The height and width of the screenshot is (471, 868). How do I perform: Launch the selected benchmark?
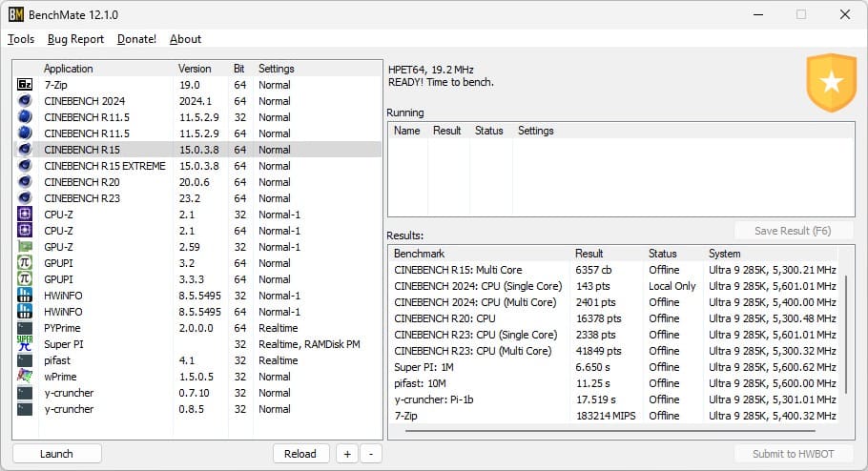tap(56, 454)
